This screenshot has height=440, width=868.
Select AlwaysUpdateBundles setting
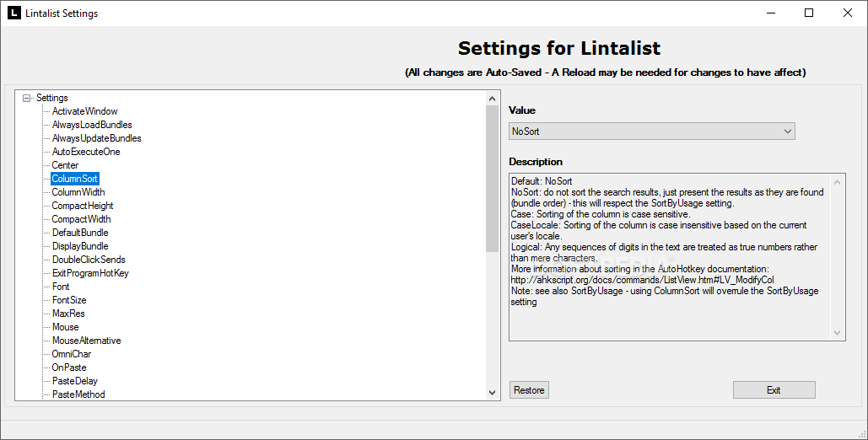(96, 138)
